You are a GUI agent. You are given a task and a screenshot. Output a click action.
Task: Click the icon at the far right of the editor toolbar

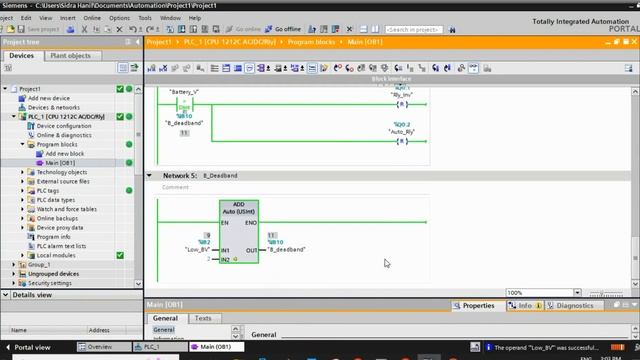tap(628, 68)
